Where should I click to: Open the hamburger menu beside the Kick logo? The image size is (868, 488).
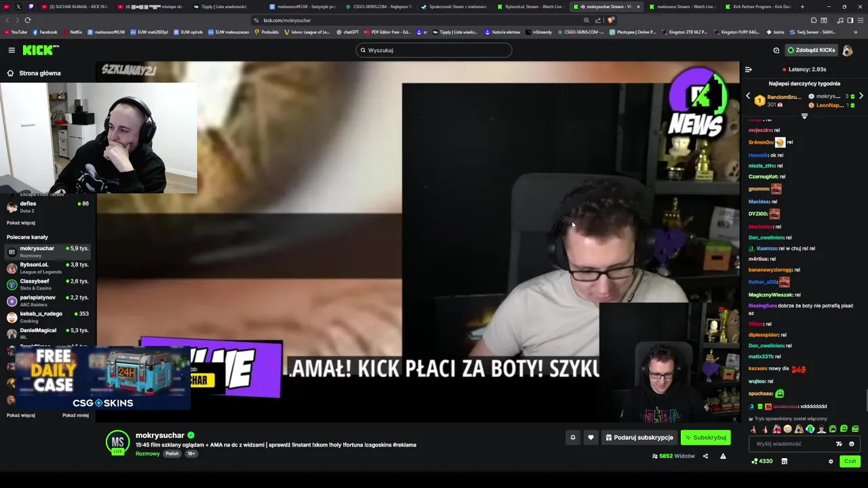tap(12, 50)
